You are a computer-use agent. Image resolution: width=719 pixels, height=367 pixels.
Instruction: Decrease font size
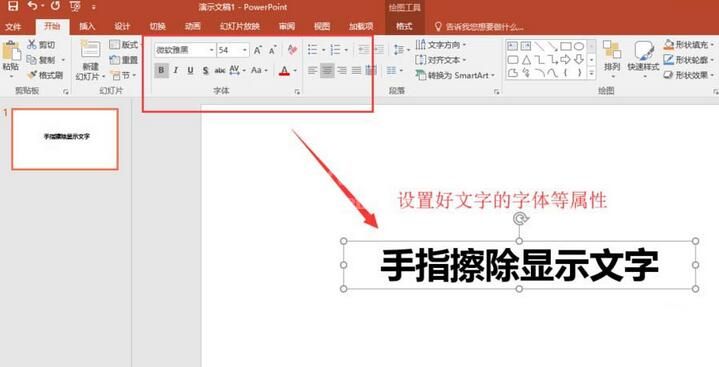[272, 50]
